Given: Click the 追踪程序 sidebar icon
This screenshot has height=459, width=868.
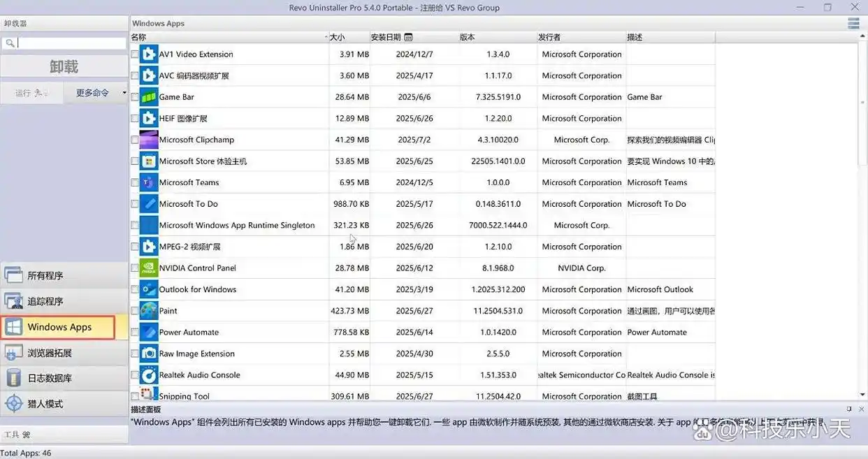Looking at the screenshot, I should 13,301.
